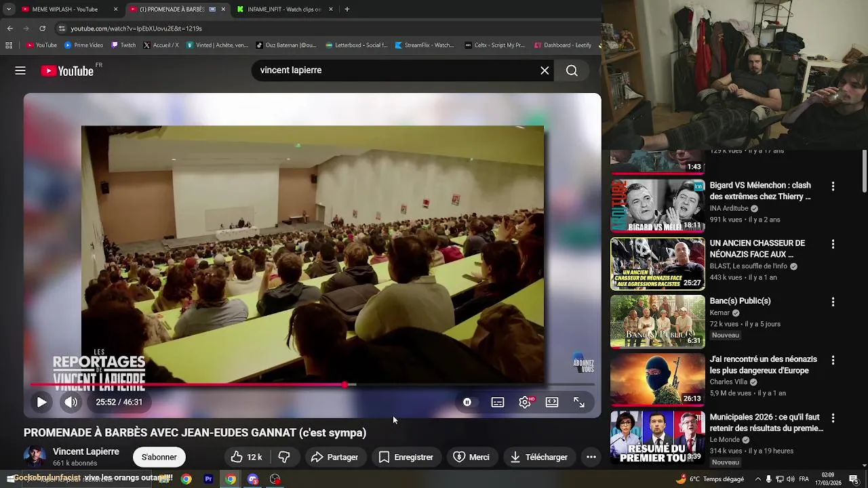868x488 pixels.
Task: Open the YouTube bookmark
Action: point(41,45)
